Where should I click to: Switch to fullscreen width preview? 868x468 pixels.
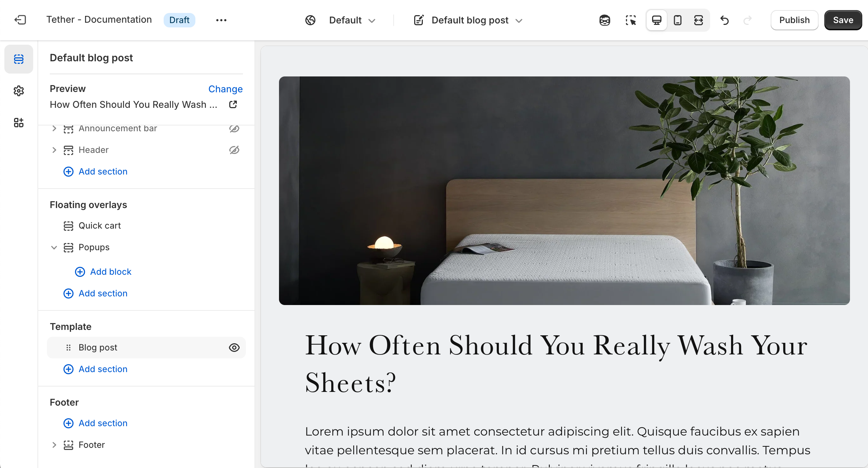[699, 20]
